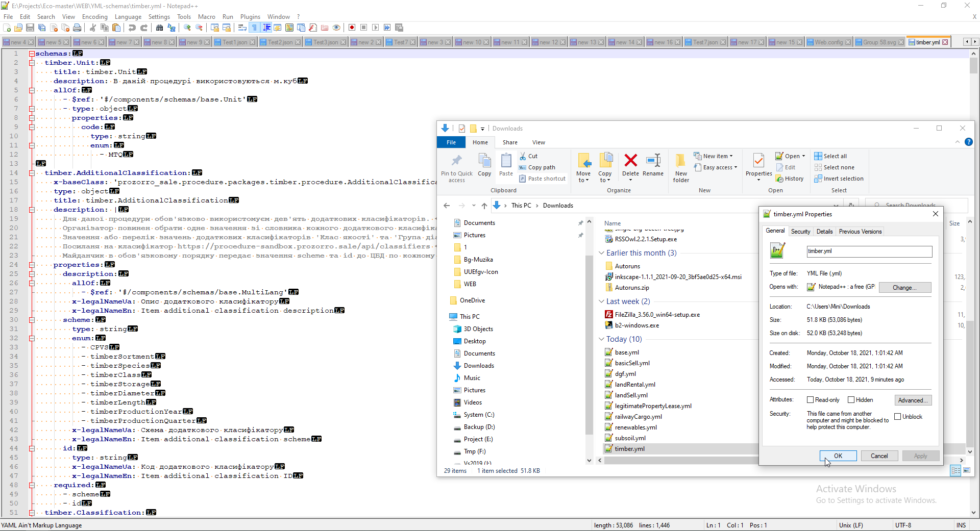980x531 pixels.
Task: Select the WEB folder in navigation pane
Action: (470, 284)
